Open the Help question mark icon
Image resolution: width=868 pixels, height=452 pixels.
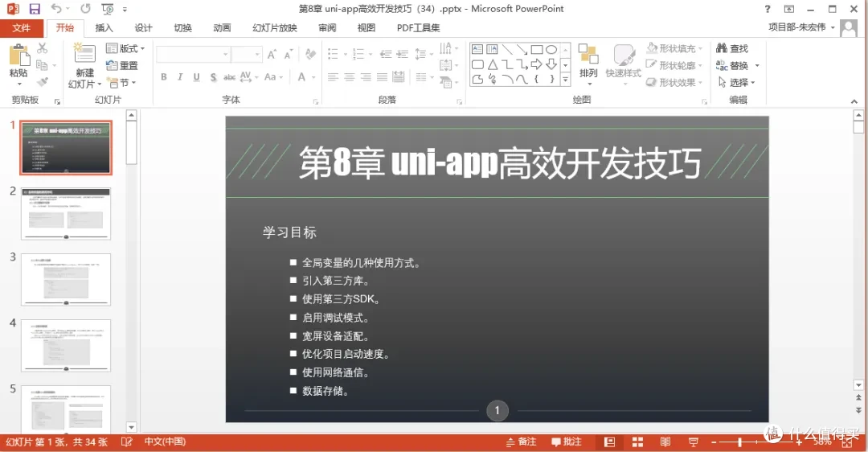pyautogui.click(x=768, y=9)
